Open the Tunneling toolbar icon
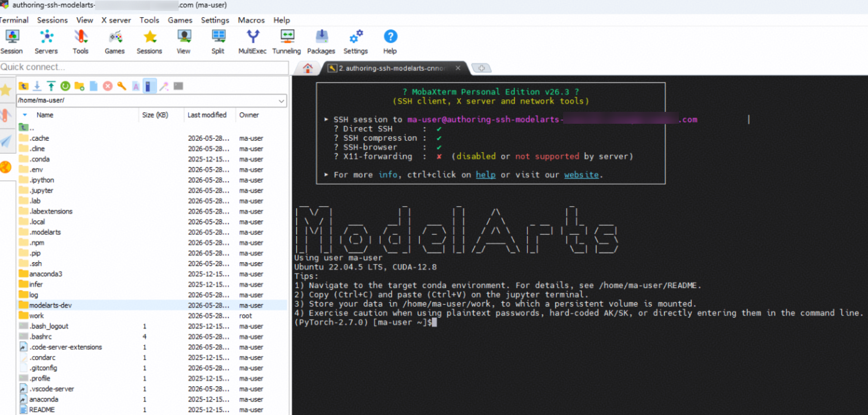The image size is (868, 415). [287, 42]
